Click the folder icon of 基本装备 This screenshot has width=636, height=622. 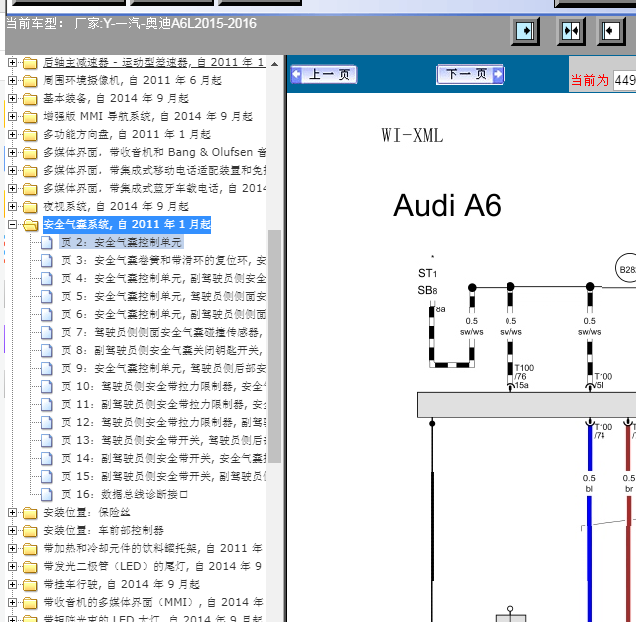click(x=30, y=99)
